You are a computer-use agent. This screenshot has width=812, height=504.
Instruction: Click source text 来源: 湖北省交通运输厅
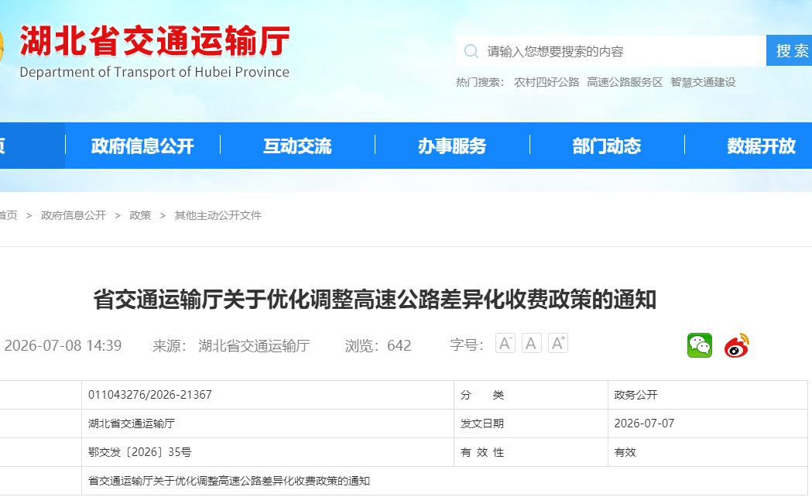click(x=231, y=345)
